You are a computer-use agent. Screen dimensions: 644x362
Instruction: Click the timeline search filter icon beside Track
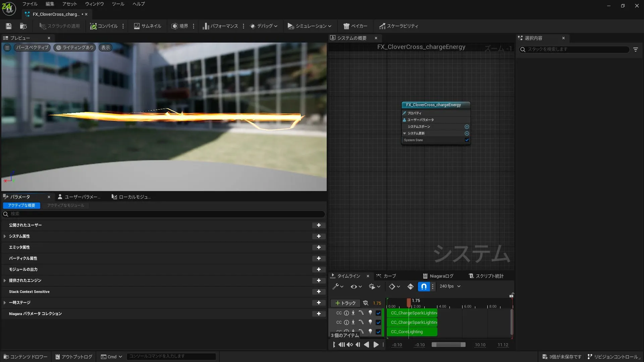point(366,303)
